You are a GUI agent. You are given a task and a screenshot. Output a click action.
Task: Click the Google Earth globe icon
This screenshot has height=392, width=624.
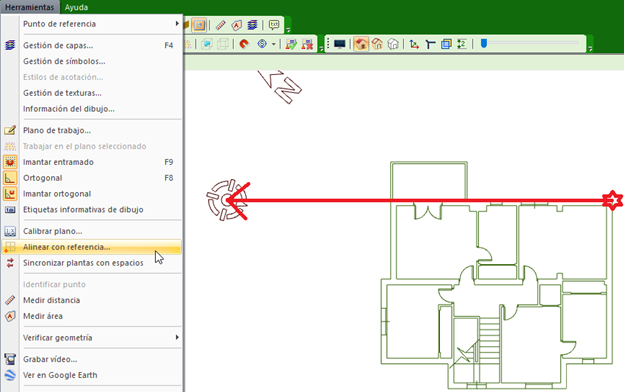tap(10, 375)
